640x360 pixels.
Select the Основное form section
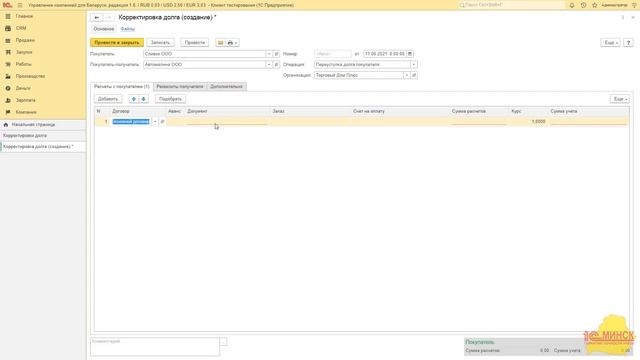[x=104, y=29]
